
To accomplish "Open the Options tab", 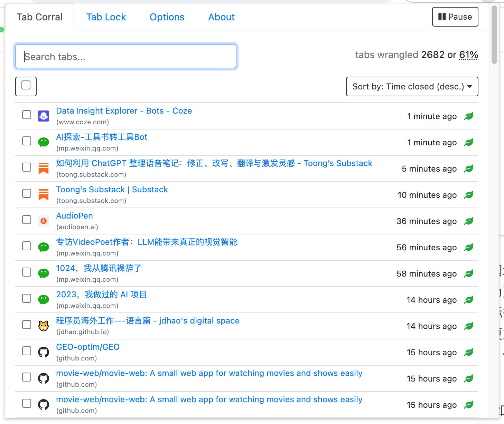I will click(x=167, y=17).
